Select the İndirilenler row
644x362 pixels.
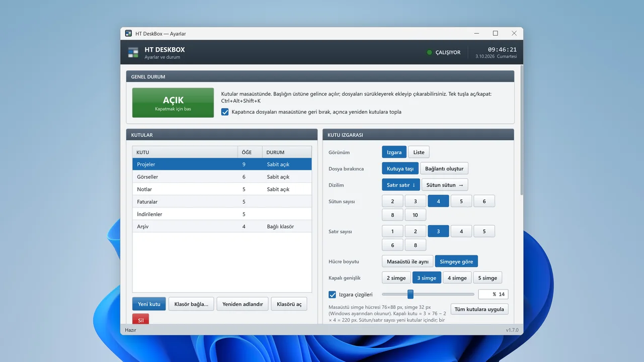(222, 214)
